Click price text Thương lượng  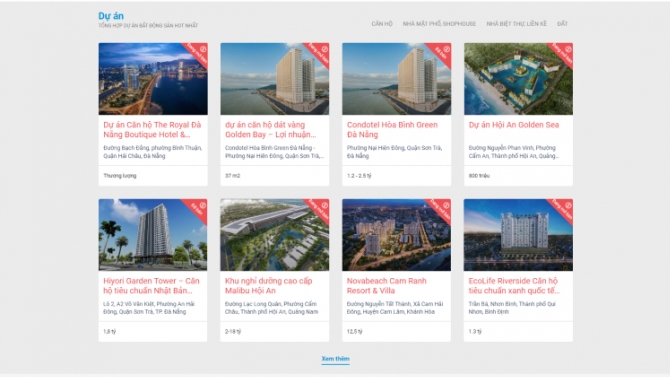tap(120, 176)
